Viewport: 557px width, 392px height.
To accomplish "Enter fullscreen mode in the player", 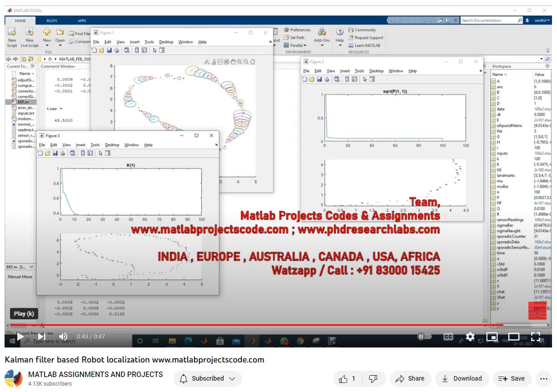I will [536, 337].
